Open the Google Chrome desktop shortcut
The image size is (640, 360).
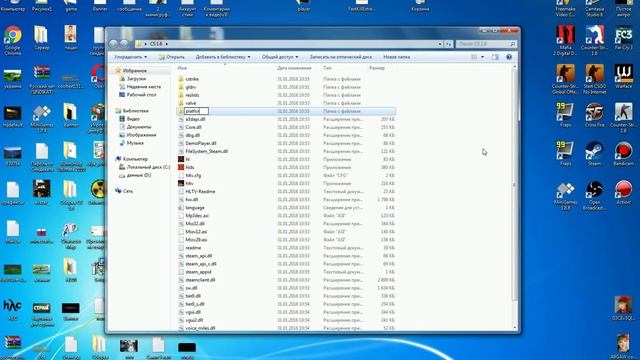[13, 40]
